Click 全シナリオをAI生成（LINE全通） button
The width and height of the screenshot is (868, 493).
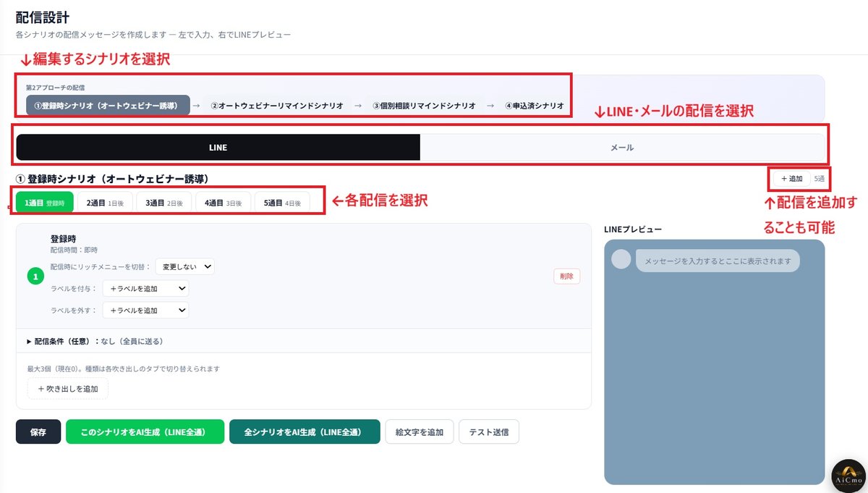(x=305, y=432)
